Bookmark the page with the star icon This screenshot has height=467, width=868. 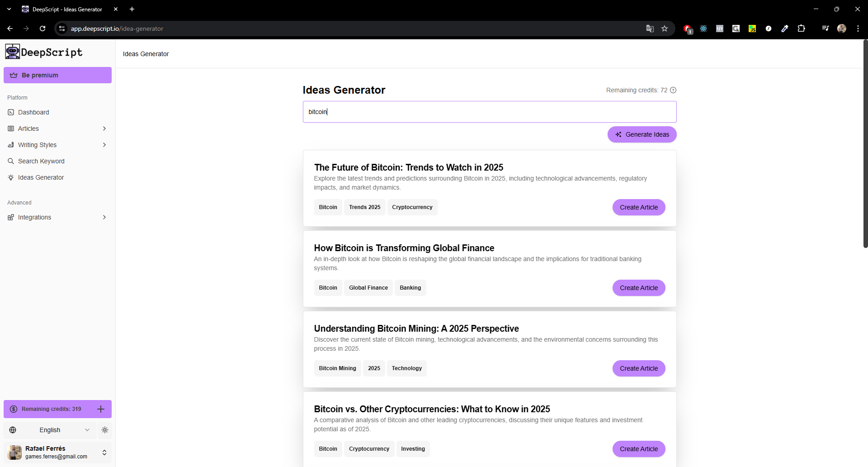[664, 29]
